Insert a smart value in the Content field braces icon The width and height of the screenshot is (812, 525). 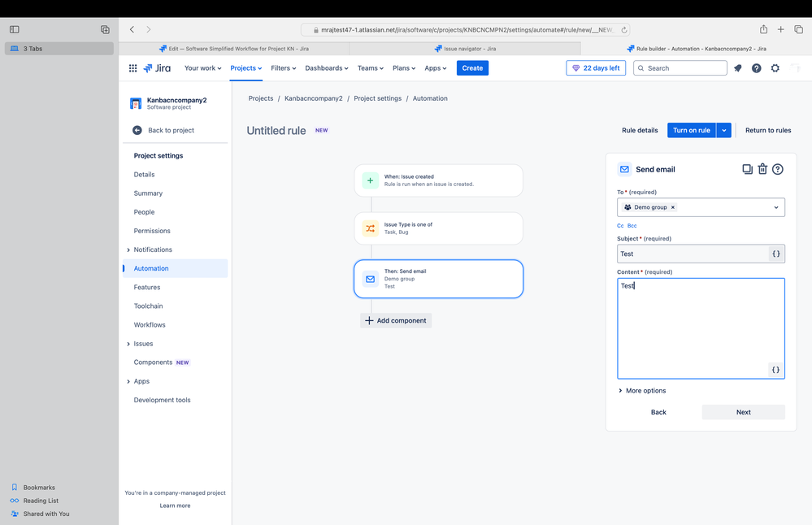coord(775,370)
